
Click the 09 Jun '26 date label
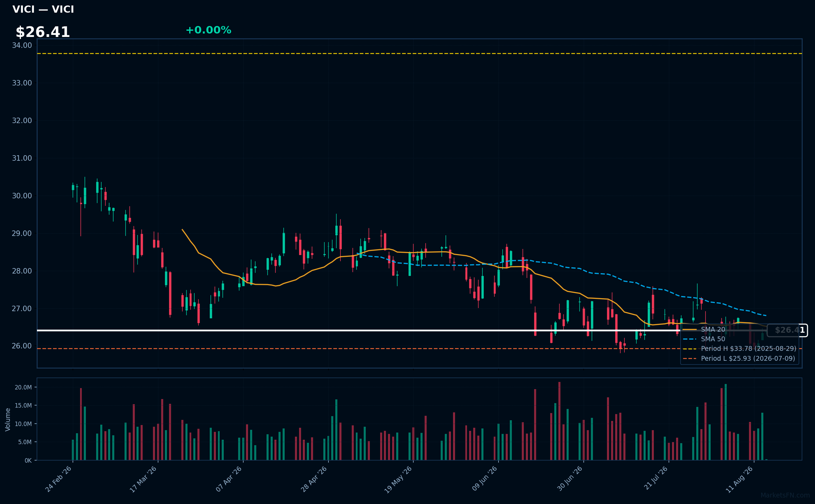[484, 479]
